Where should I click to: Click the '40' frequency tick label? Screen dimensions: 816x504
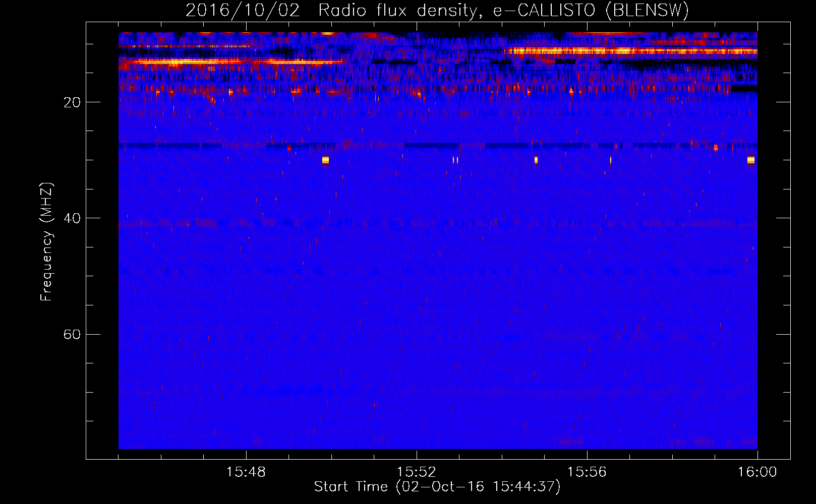point(72,218)
